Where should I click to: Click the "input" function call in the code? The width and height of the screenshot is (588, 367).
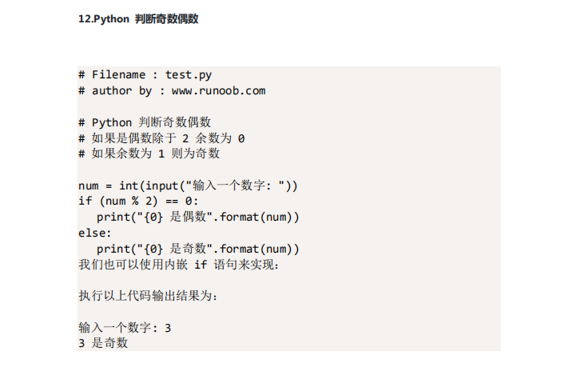[x=161, y=185]
